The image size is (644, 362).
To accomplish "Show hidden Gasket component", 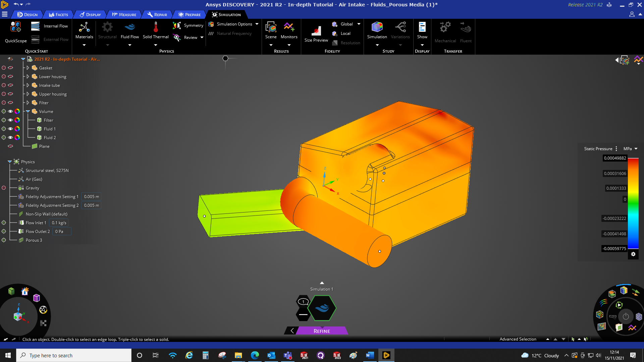I will tap(10, 68).
